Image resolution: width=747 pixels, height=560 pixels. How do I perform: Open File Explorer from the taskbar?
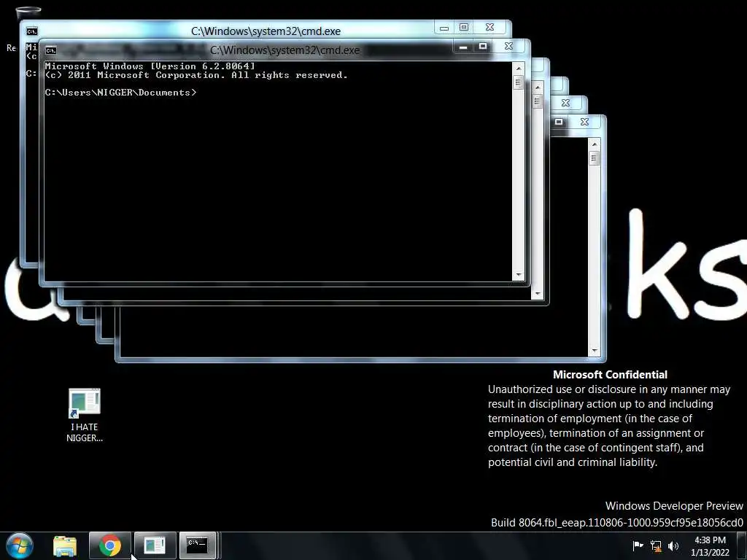point(65,545)
